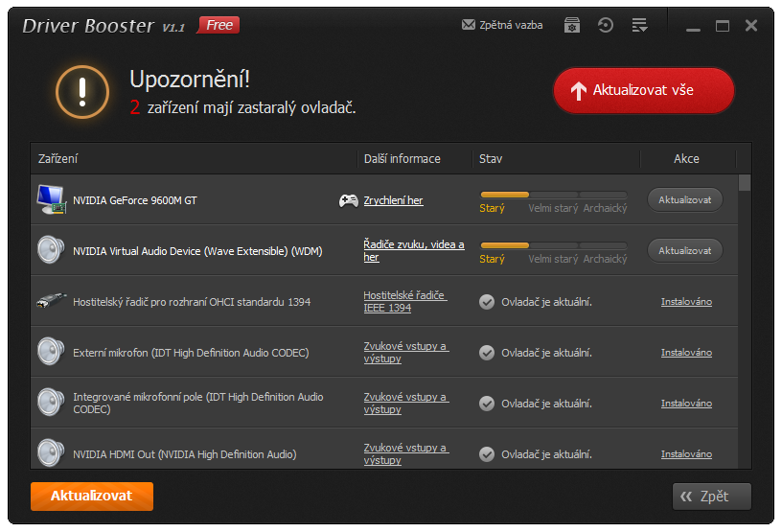Click Ovladač je aktuální in the Externí mikrofon row

(546, 353)
